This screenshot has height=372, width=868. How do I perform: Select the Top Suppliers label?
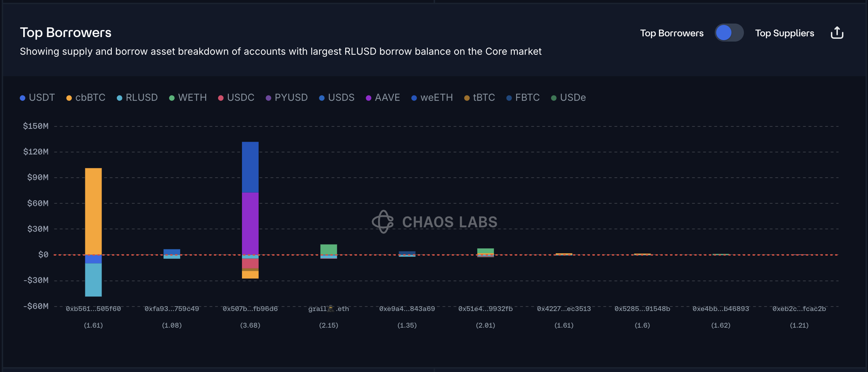pos(784,33)
